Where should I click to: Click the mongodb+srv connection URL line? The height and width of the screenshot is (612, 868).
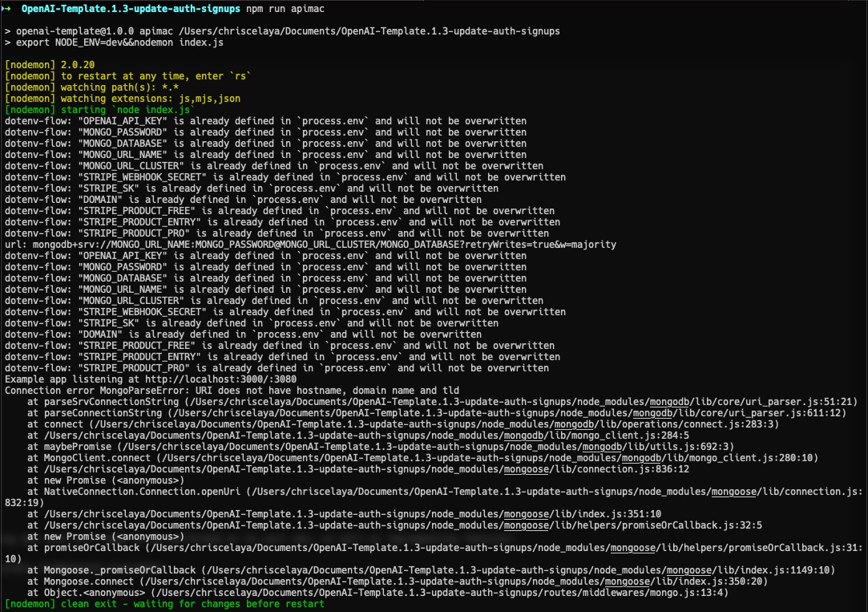(311, 245)
